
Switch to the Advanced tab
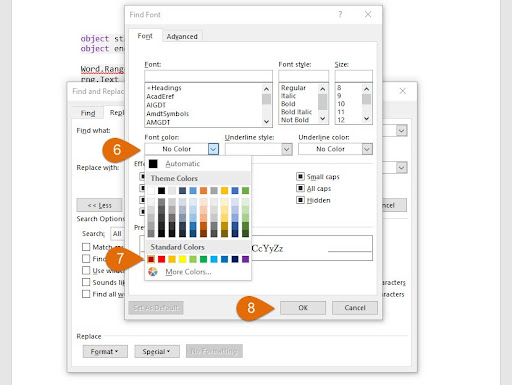click(182, 36)
